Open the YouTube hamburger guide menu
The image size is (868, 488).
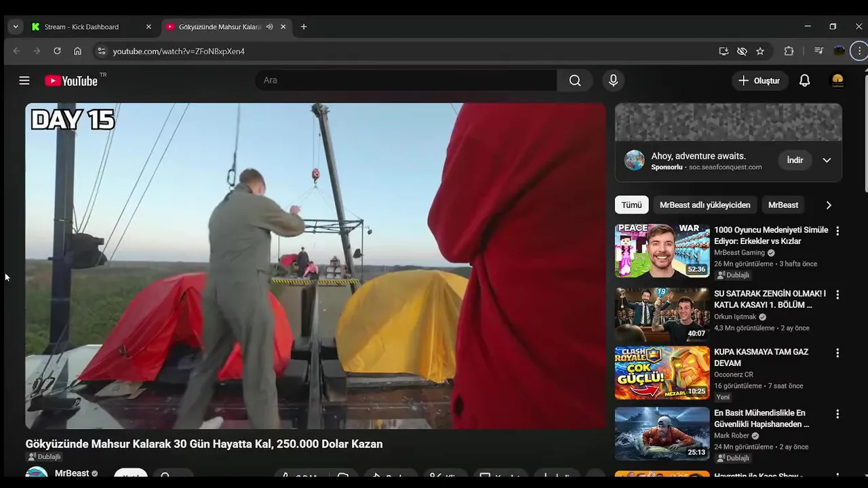(x=24, y=81)
